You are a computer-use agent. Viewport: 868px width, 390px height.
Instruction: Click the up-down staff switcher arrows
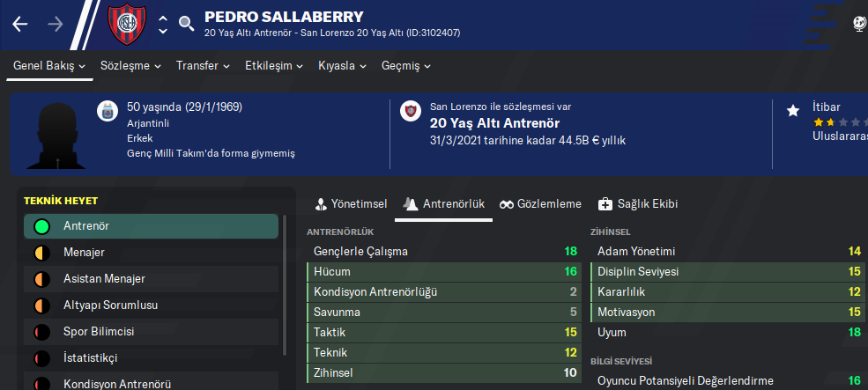[x=163, y=25]
